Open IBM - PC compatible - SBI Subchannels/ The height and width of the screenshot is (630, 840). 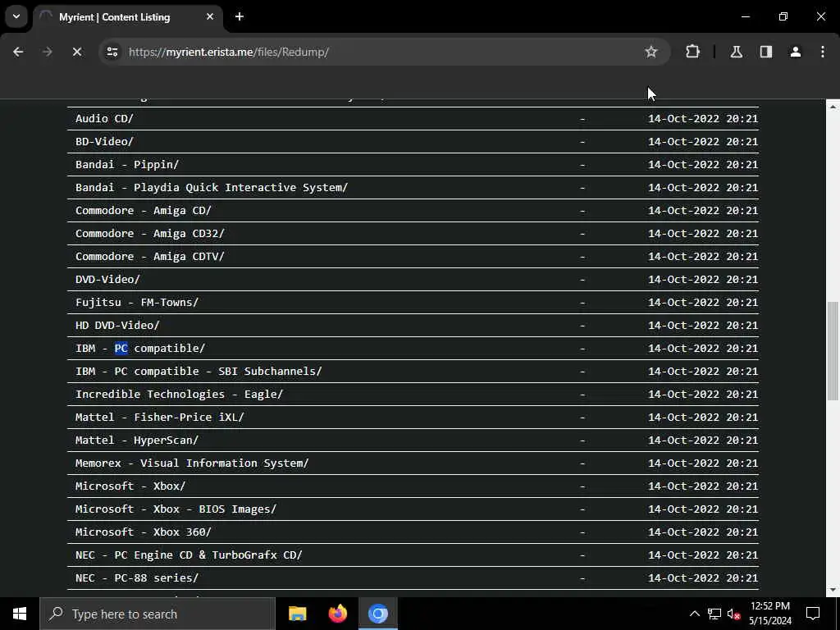tap(199, 372)
